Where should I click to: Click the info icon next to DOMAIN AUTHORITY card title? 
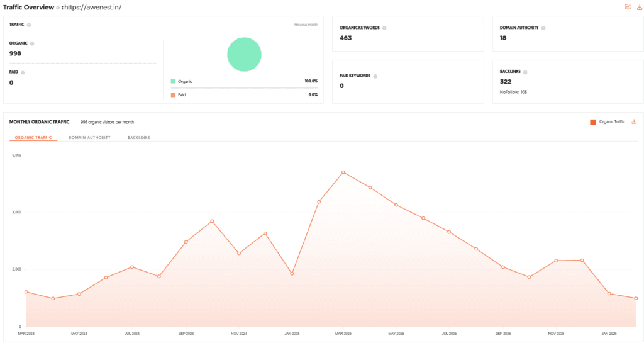543,28
